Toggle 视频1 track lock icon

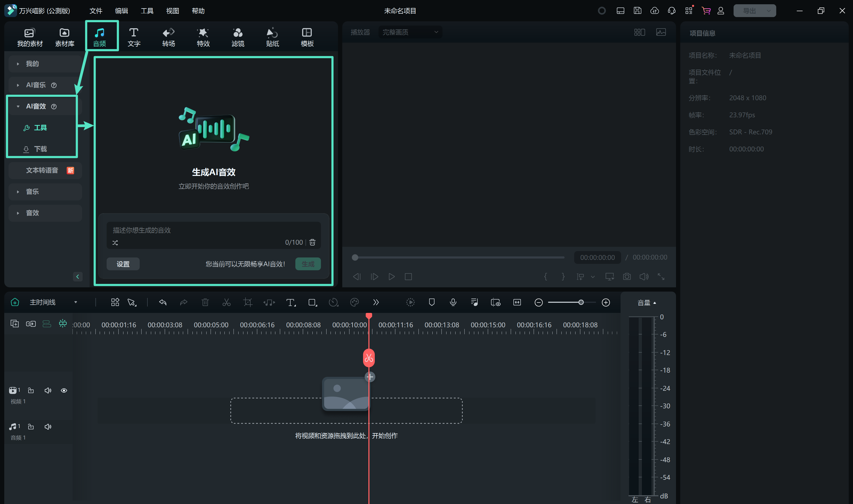click(31, 391)
